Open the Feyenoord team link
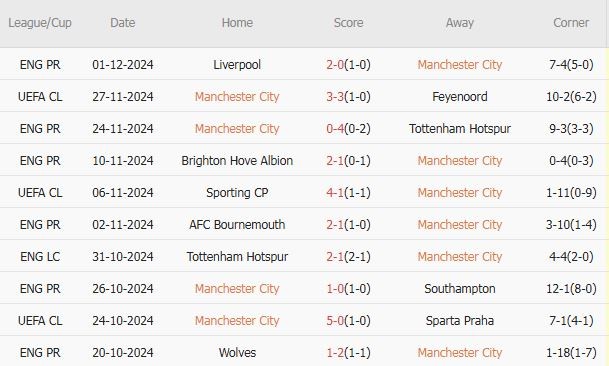Viewport: 609px width, 366px height. pos(460,96)
